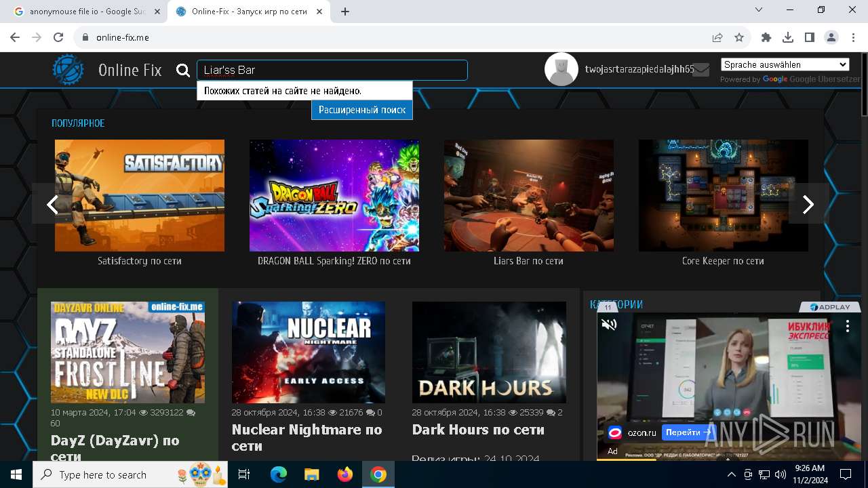Click the КАТЕГОРИИ sidebar heading
This screenshot has height=488, width=868.
(616, 305)
